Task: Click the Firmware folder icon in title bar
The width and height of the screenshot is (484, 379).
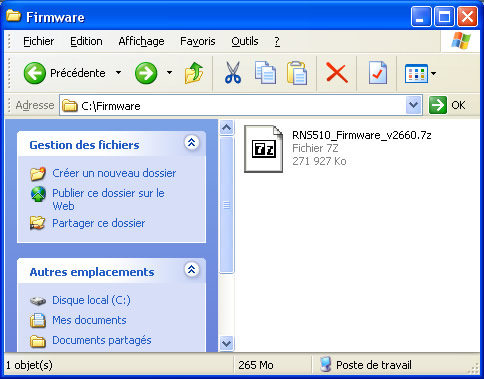Action: 13,16
